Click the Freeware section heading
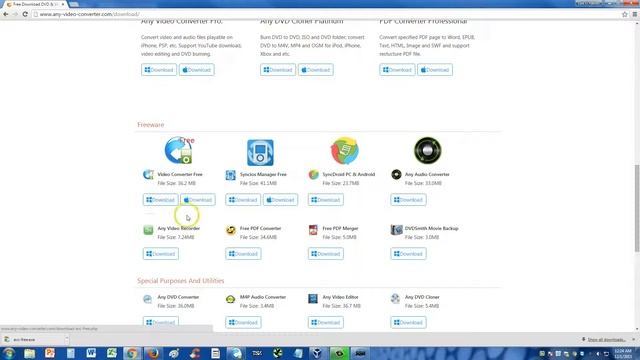The width and height of the screenshot is (640, 360). [x=151, y=125]
